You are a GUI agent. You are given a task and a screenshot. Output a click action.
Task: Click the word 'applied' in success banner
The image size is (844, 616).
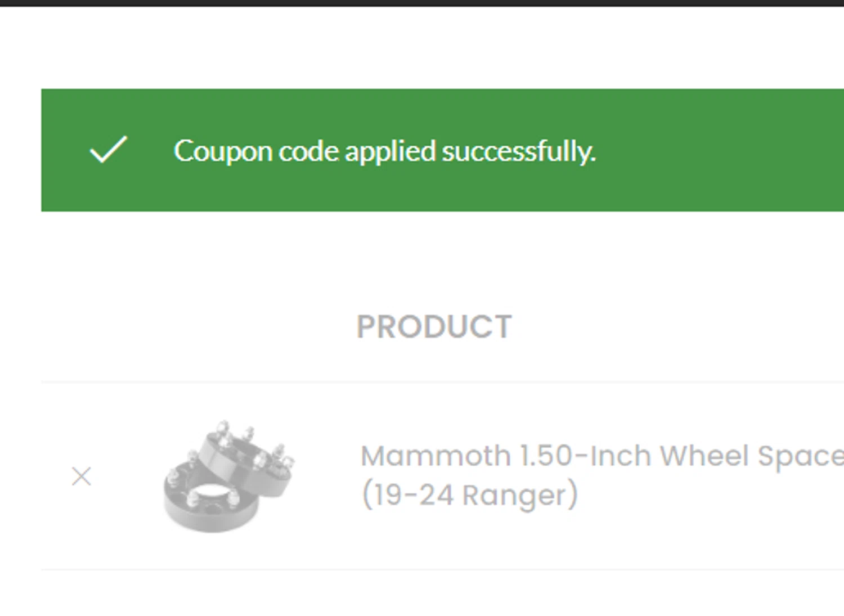tap(390, 151)
